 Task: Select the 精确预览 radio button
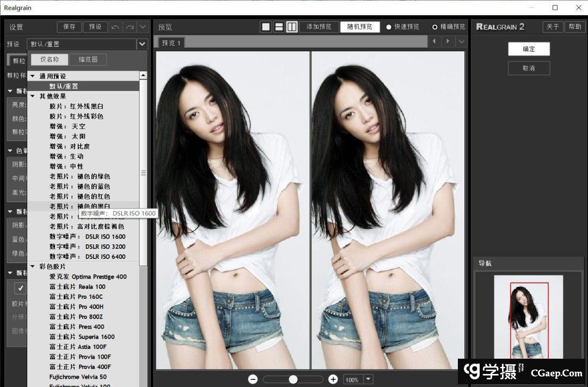(x=434, y=27)
